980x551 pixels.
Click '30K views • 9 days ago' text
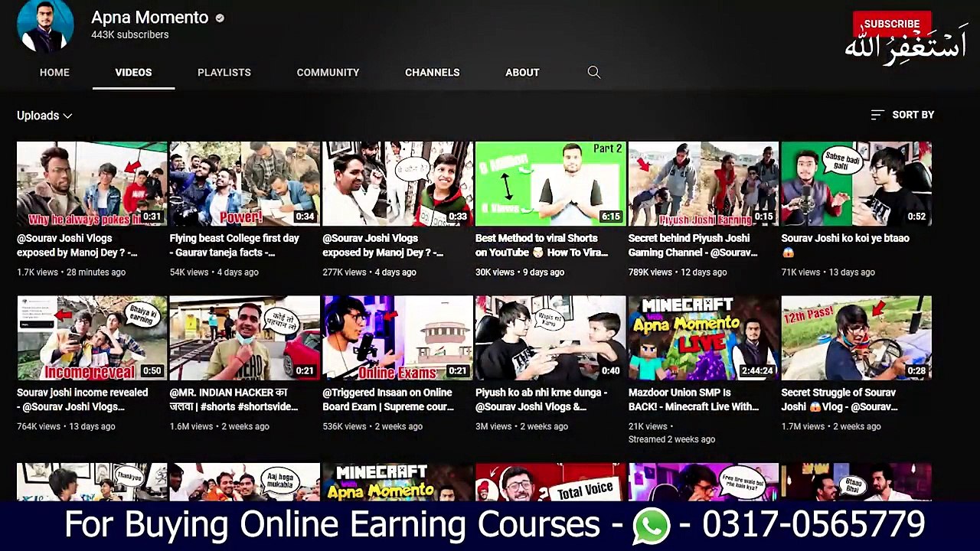pyautogui.click(x=520, y=272)
